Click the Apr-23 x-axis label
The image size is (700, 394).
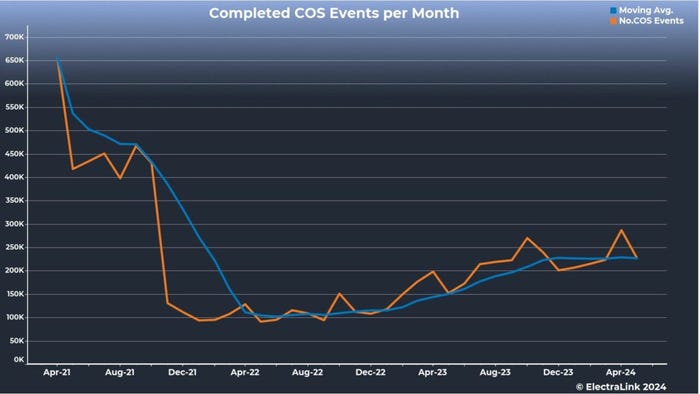pyautogui.click(x=433, y=372)
